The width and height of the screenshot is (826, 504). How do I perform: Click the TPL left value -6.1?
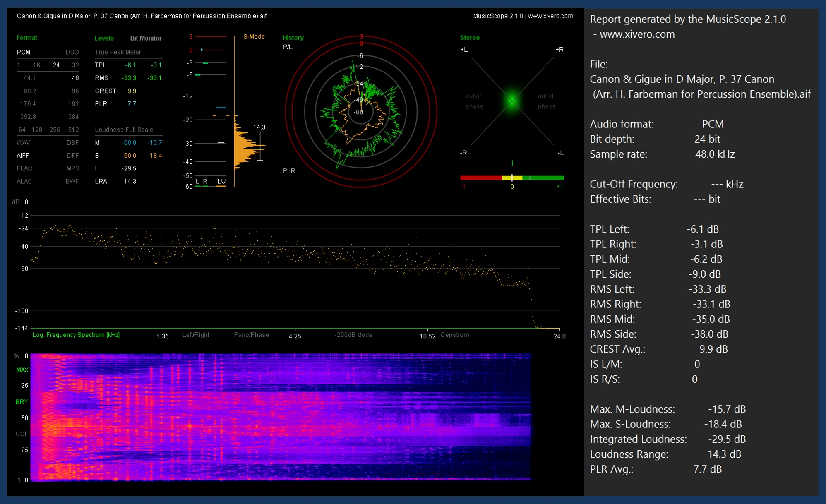tap(130, 65)
